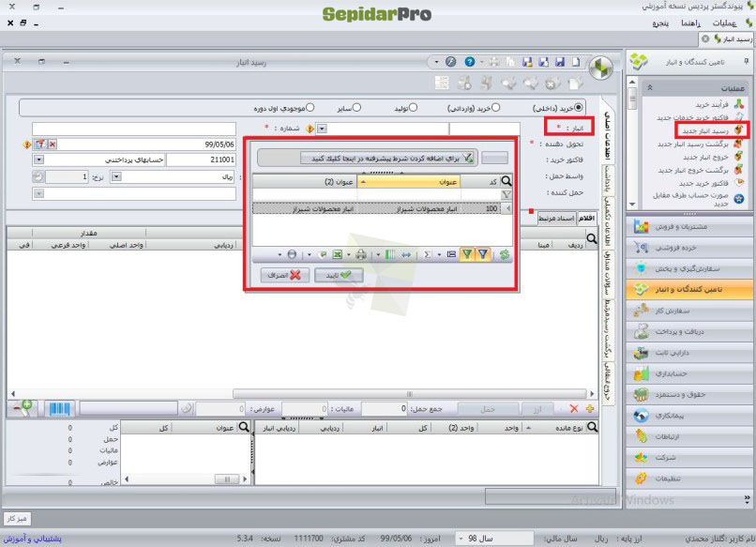756x547 pixels.
Task: Click the میز کار taskbar button
Action: (x=17, y=519)
